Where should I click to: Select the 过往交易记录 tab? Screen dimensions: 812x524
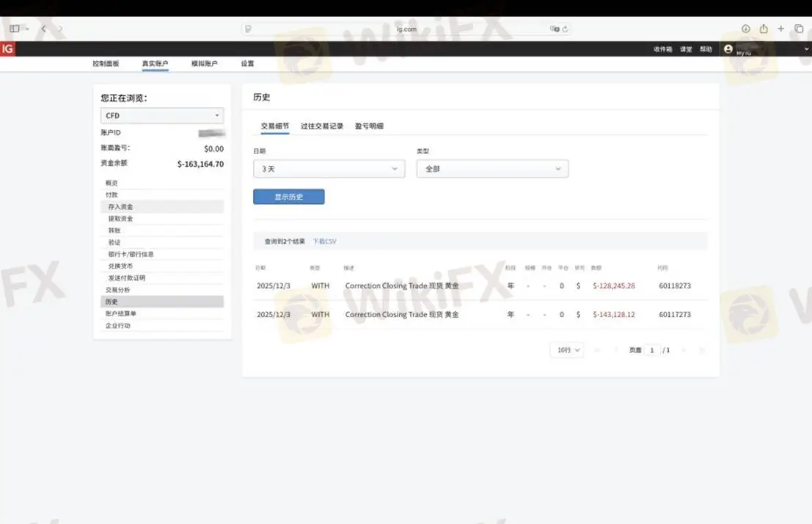point(322,126)
